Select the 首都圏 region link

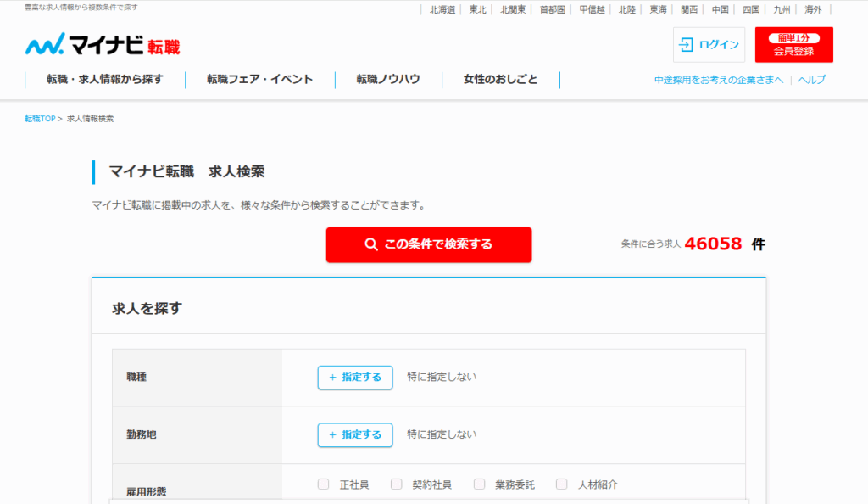point(554,10)
